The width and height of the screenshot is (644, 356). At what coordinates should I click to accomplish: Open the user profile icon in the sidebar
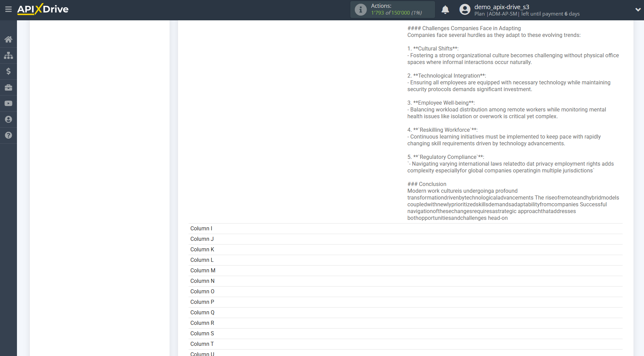point(8,119)
